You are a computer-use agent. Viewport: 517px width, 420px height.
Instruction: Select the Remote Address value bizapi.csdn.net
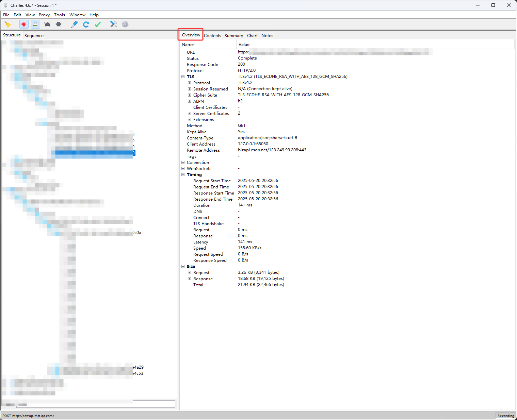pos(272,150)
